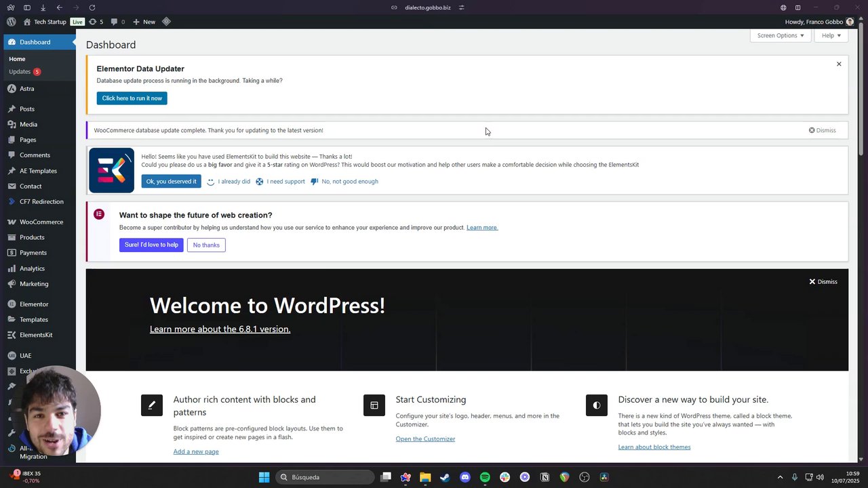Image resolution: width=868 pixels, height=488 pixels.
Task: Show hidden system tray icons
Action: (780, 477)
